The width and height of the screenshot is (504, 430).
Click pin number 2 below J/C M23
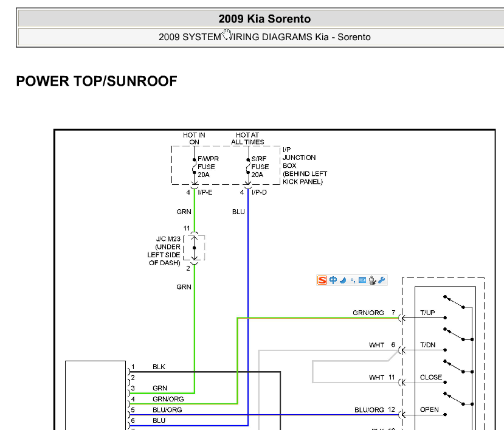coord(188,268)
